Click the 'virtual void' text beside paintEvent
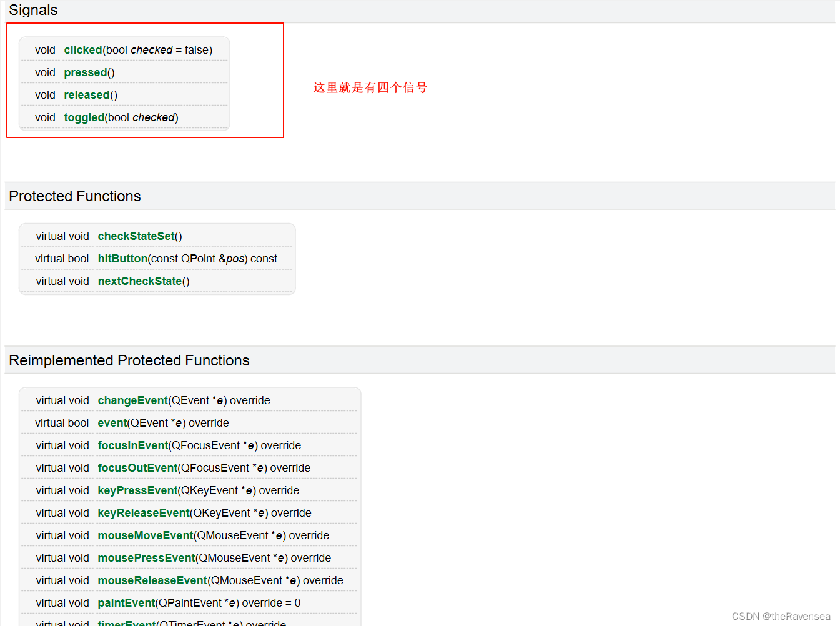 click(62, 603)
